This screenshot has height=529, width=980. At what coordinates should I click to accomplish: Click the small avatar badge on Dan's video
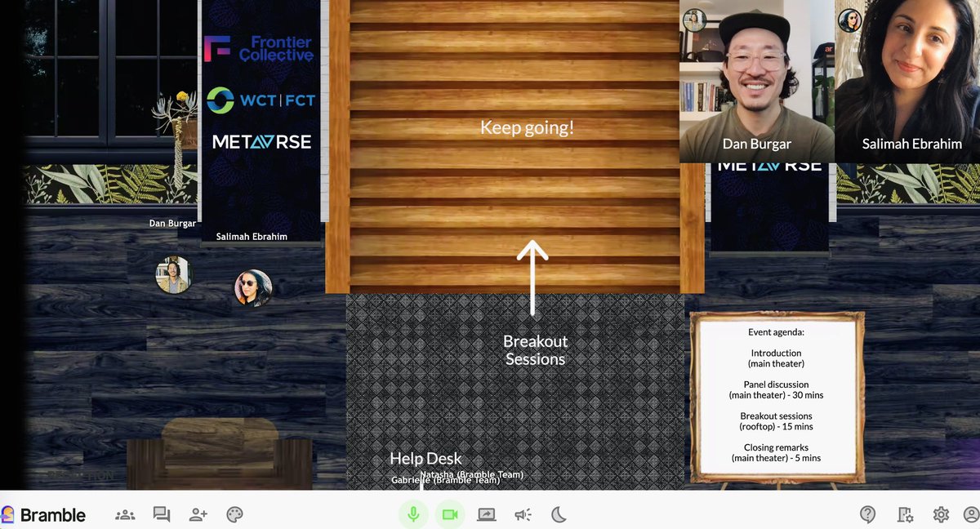tap(694, 20)
